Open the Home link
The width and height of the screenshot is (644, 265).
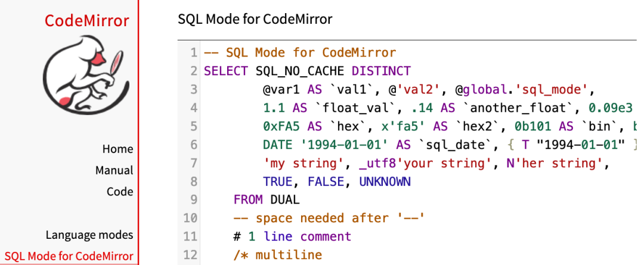point(117,149)
